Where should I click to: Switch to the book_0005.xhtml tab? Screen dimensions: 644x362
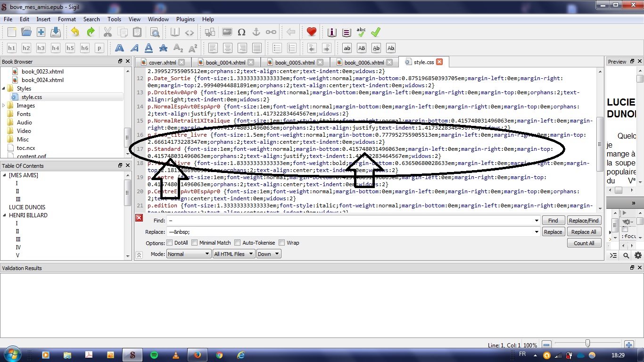click(295, 62)
